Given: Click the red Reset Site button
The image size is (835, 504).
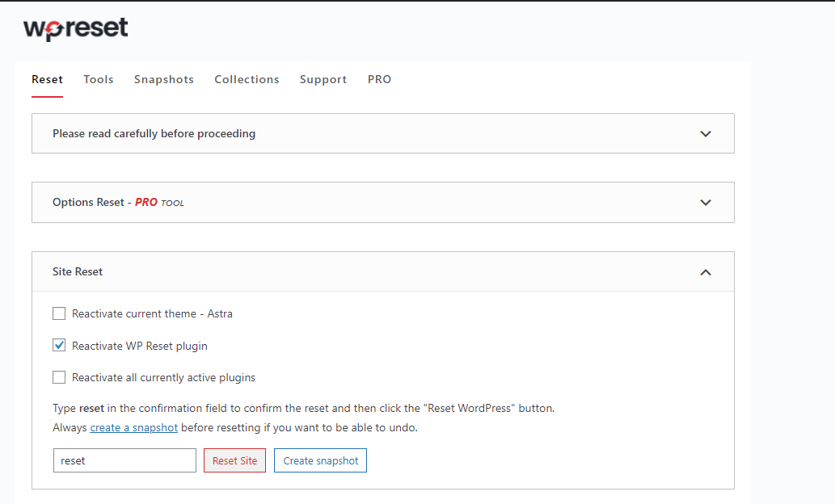Looking at the screenshot, I should [235, 460].
